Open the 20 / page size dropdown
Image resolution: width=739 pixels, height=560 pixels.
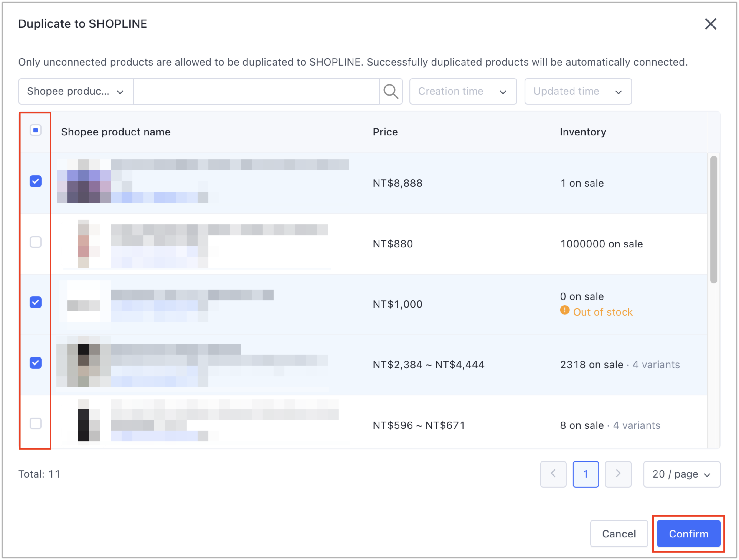click(682, 474)
